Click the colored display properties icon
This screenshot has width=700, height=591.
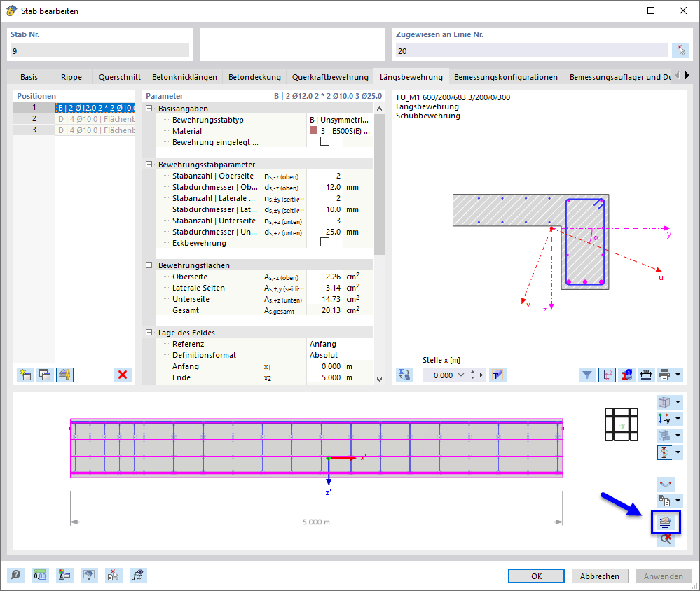click(x=64, y=575)
